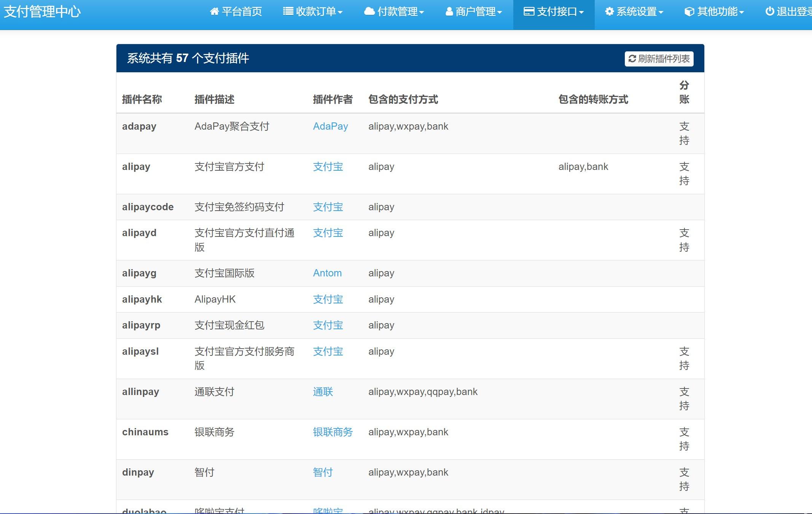Open the 其他功能 menu

click(717, 12)
